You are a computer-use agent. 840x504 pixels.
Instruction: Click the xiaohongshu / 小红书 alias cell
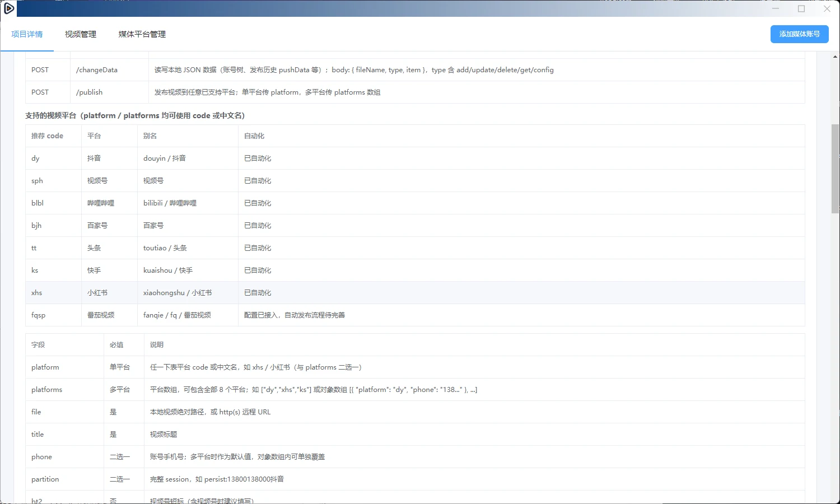click(x=188, y=293)
